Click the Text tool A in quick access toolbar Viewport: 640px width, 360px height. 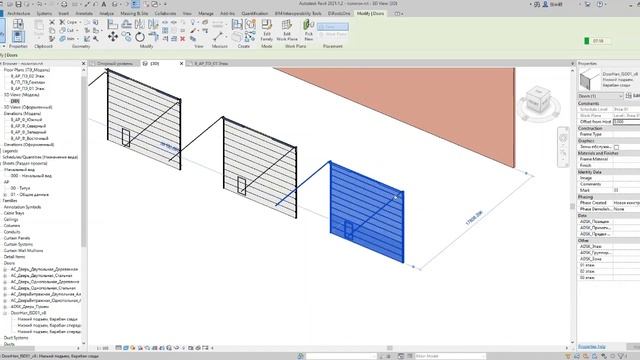(104, 4)
